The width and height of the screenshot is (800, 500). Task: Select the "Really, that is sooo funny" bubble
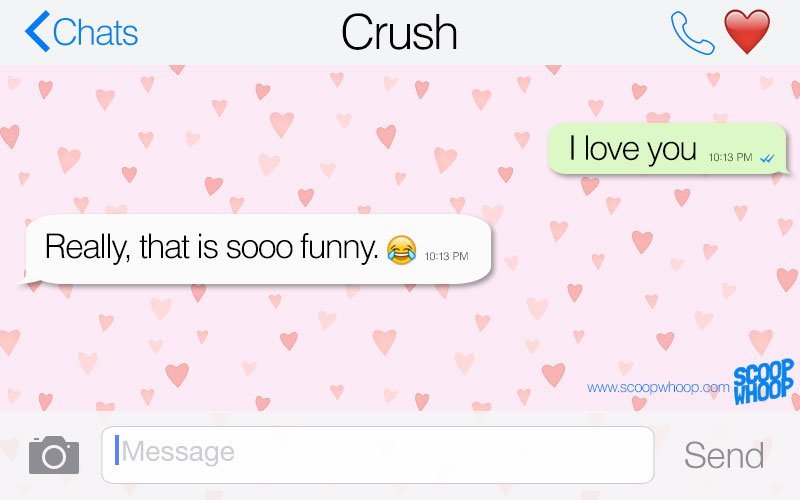coord(258,249)
